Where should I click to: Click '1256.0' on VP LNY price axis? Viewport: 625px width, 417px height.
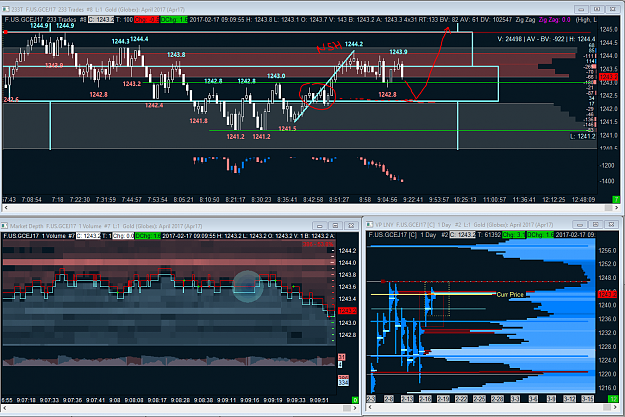607,250
